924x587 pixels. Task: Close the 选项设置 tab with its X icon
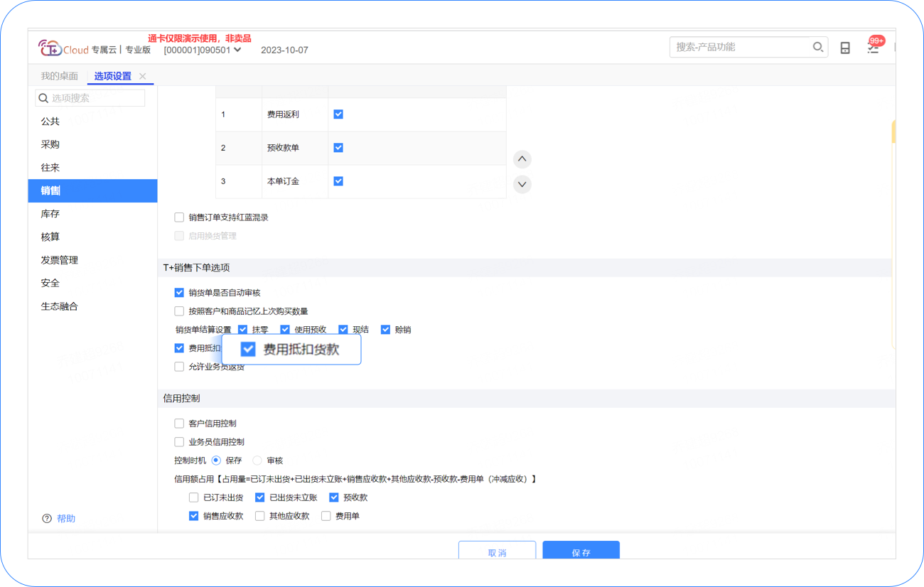(143, 76)
